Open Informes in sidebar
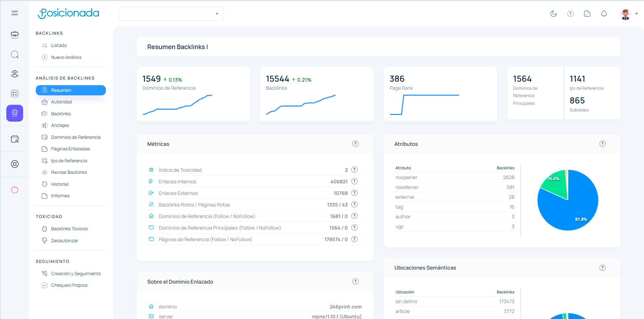This screenshot has height=319, width=644. pos(60,196)
